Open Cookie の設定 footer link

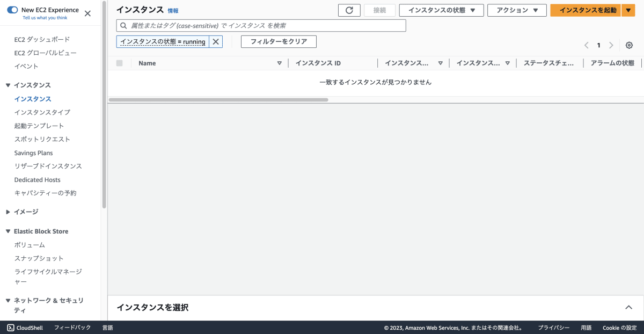point(619,328)
